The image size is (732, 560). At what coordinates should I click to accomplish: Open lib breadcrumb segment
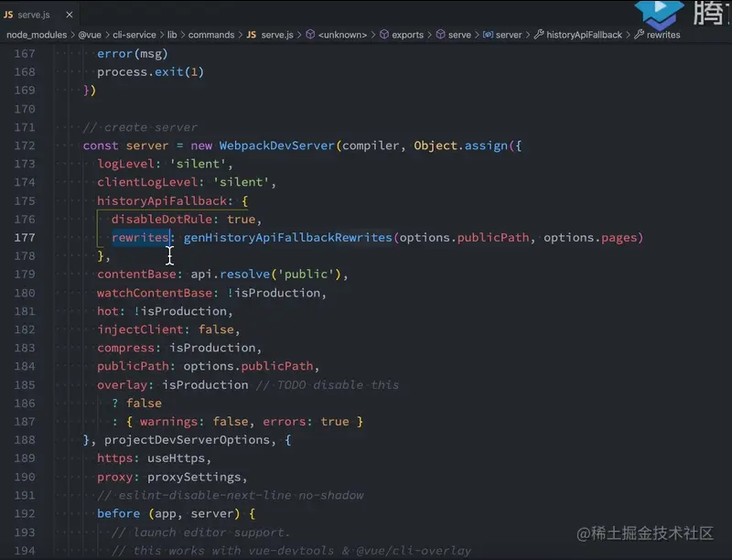pyautogui.click(x=172, y=35)
